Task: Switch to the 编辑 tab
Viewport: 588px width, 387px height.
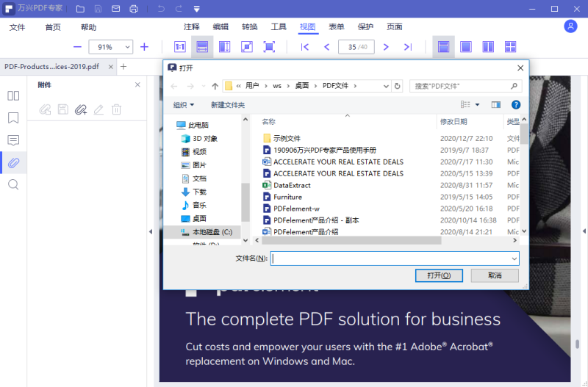Action: tap(220, 26)
